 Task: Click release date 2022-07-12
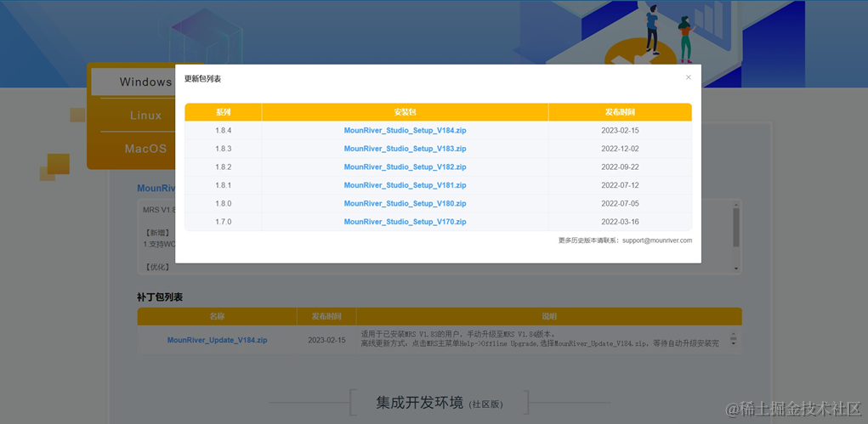pos(620,185)
